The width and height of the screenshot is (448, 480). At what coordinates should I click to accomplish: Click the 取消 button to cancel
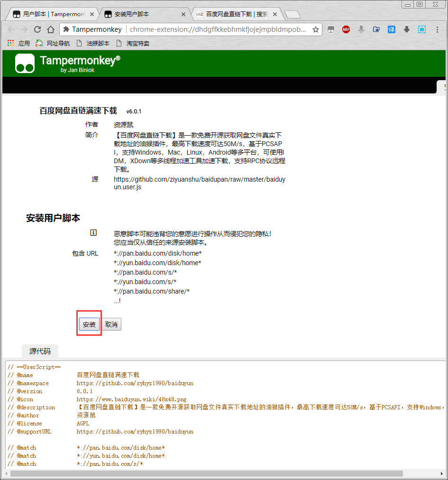pyautogui.click(x=111, y=324)
